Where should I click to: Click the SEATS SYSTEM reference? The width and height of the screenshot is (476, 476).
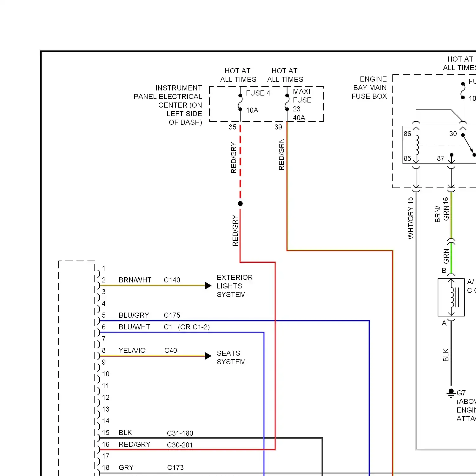231,358
